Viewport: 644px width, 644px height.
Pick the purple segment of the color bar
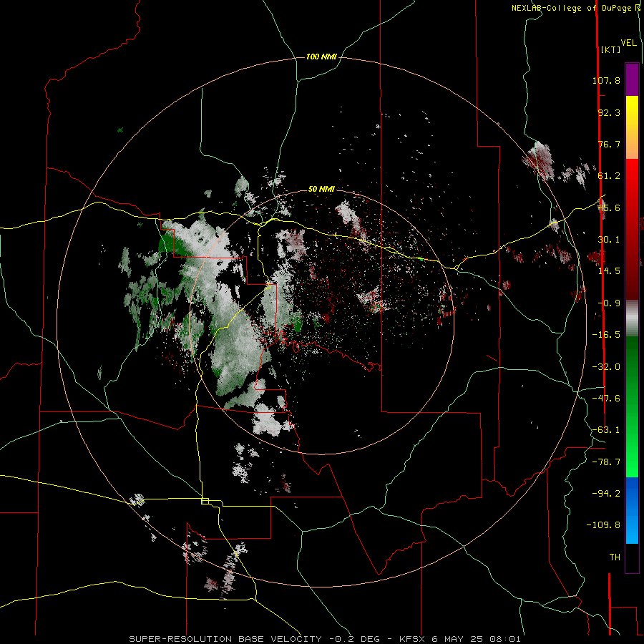click(x=632, y=79)
